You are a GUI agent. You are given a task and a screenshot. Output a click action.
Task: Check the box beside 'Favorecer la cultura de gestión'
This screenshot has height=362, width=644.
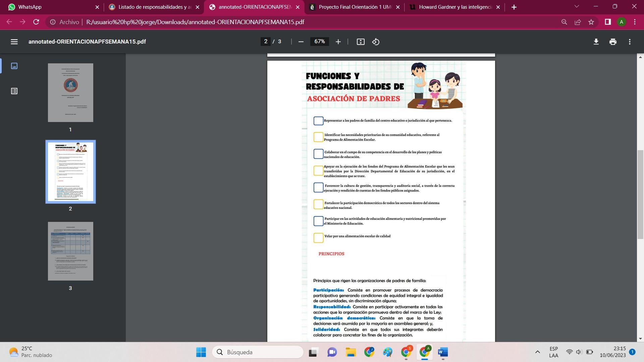318,187
